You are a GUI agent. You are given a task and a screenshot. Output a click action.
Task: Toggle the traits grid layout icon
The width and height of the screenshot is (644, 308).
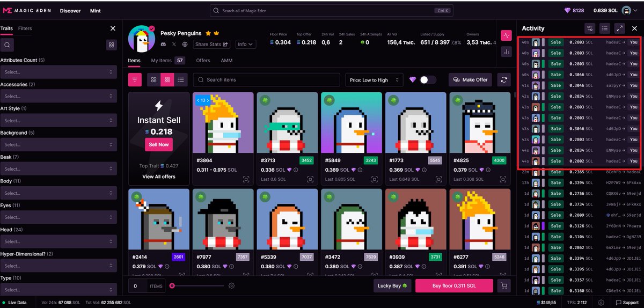(x=111, y=45)
